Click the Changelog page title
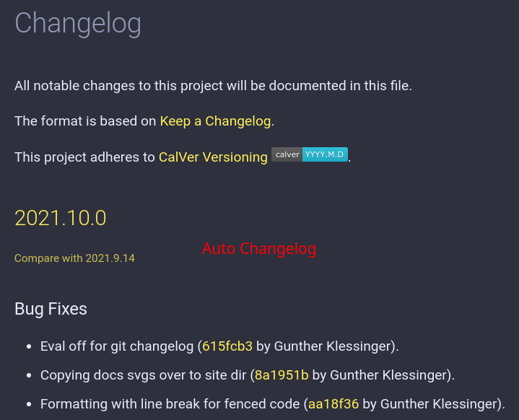Screen dimensions: 519x420 click(78, 23)
